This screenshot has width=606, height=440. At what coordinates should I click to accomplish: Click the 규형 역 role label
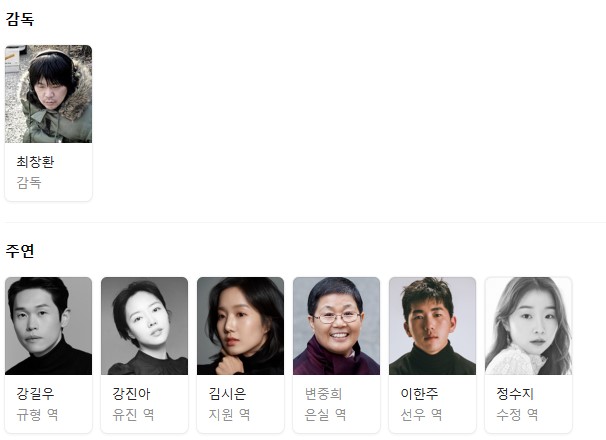[x=37, y=415]
